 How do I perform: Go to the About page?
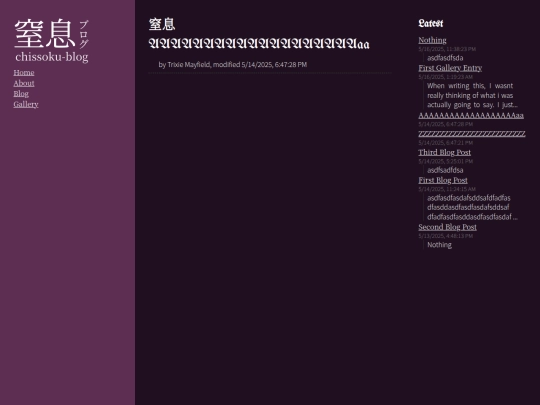pos(24,83)
